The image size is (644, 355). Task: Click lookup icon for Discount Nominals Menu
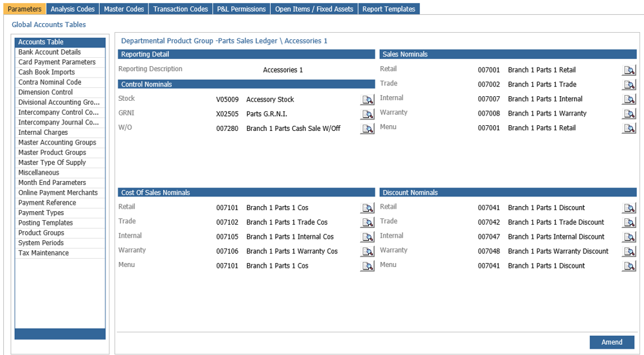point(629,266)
